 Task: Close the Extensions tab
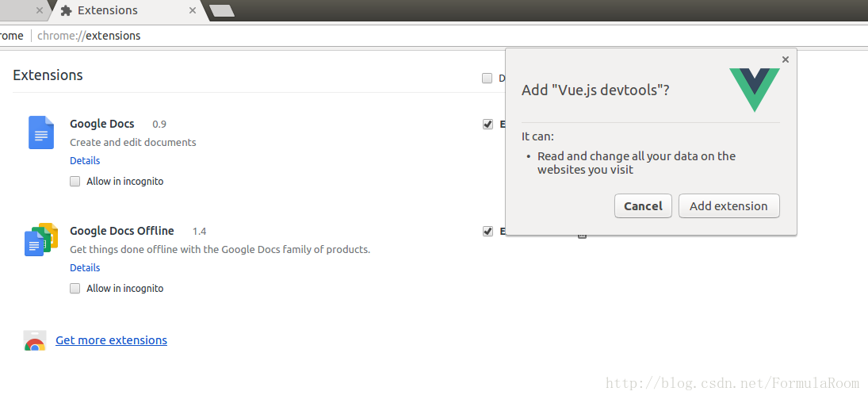192,10
